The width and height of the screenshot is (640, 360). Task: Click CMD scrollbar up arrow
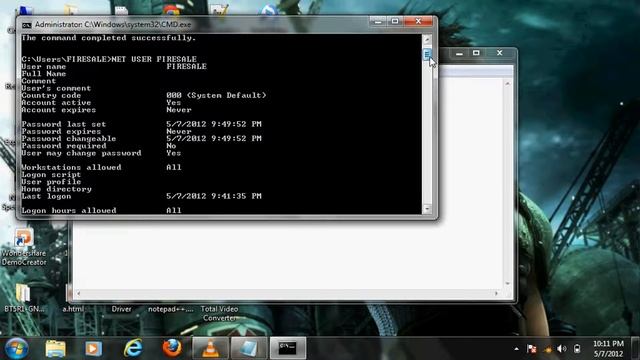pos(427,40)
